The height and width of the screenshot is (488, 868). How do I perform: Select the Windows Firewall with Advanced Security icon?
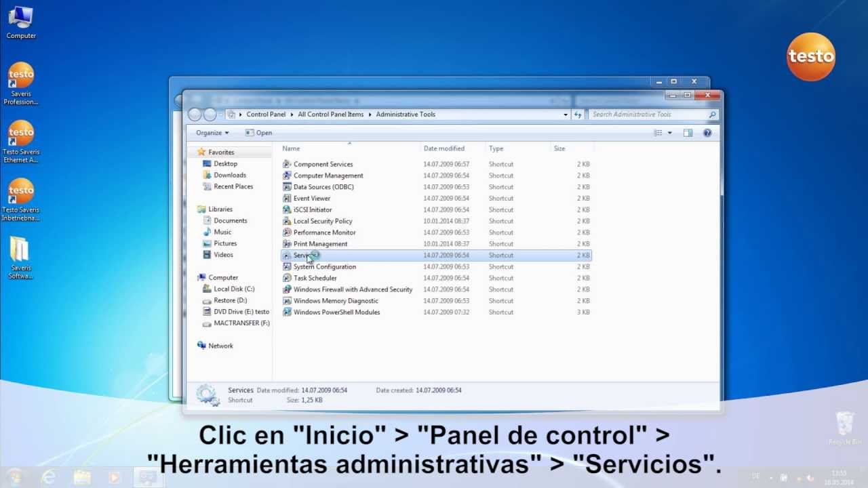[287, 289]
